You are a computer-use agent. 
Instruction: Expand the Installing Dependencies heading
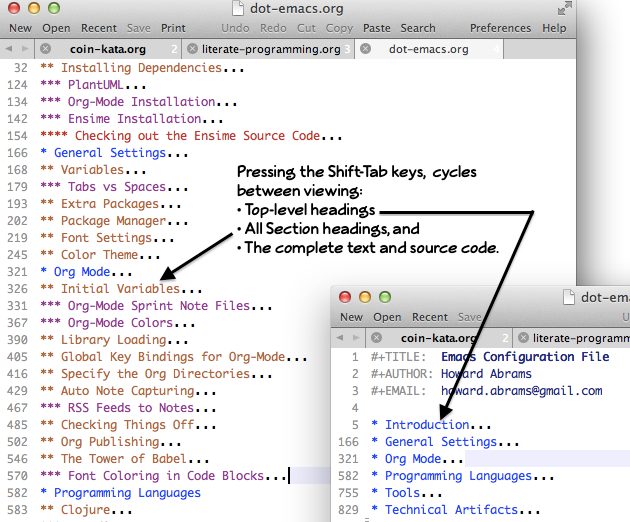(x=141, y=68)
